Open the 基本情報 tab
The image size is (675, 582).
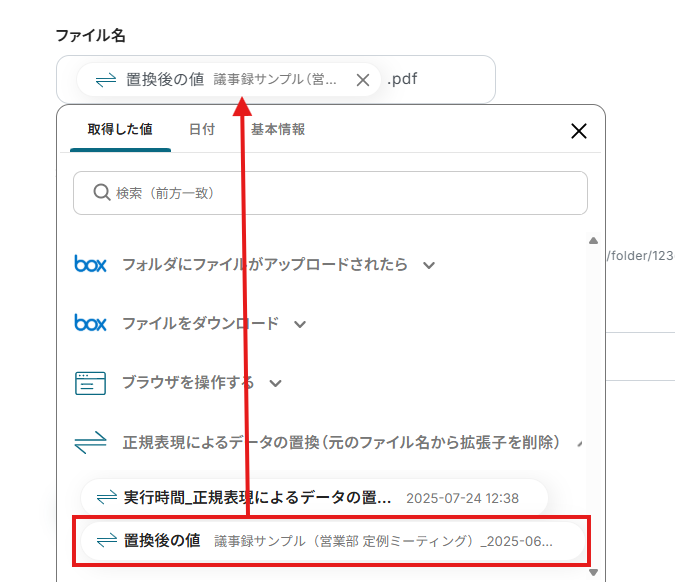278,129
